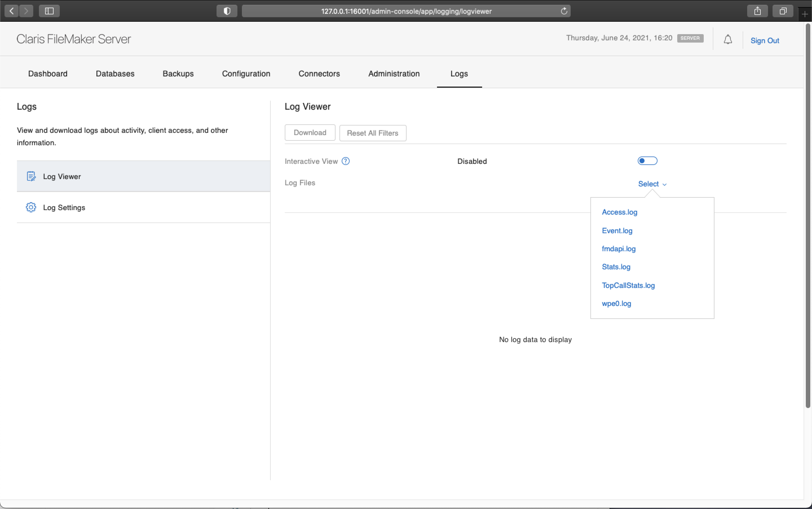This screenshot has height=509, width=812.
Task: Click the privacy shield icon in address bar
Action: (226, 11)
